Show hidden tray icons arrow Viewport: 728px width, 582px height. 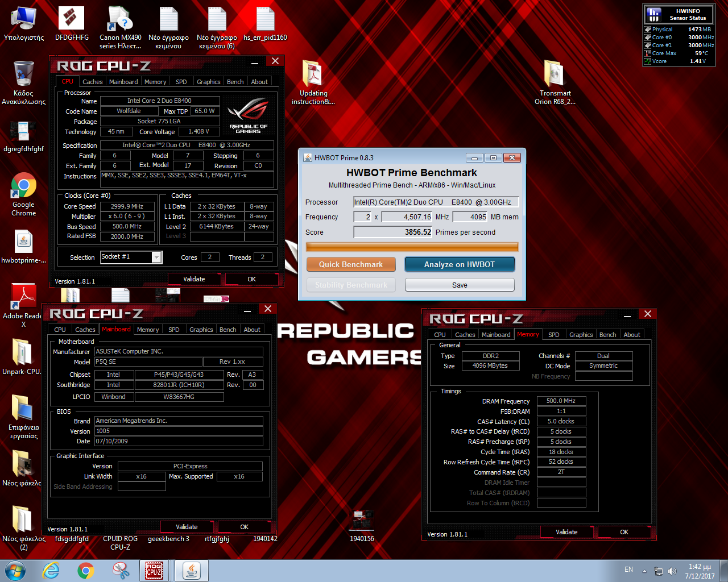click(x=644, y=571)
